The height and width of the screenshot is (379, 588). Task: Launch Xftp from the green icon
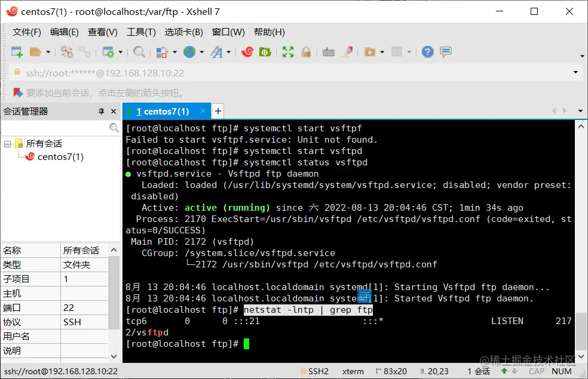tap(265, 52)
